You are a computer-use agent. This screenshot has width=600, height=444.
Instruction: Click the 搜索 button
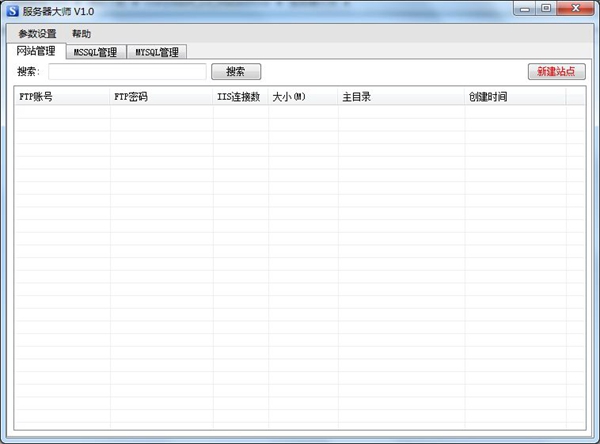coord(236,72)
